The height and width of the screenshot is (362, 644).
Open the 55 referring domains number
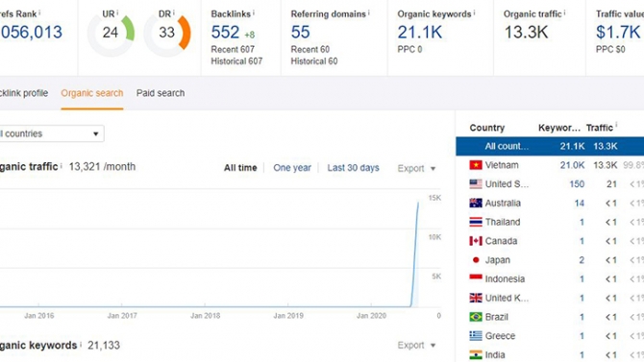click(300, 33)
